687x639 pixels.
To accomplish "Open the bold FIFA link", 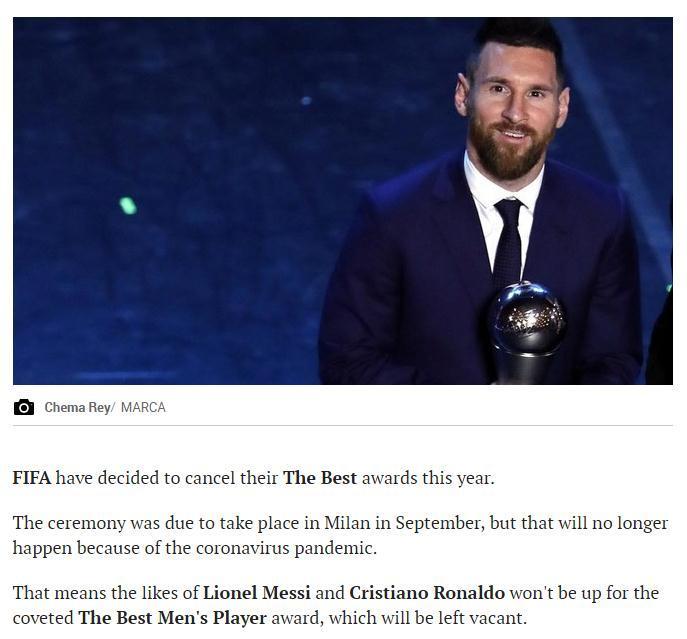I will pyautogui.click(x=31, y=478).
